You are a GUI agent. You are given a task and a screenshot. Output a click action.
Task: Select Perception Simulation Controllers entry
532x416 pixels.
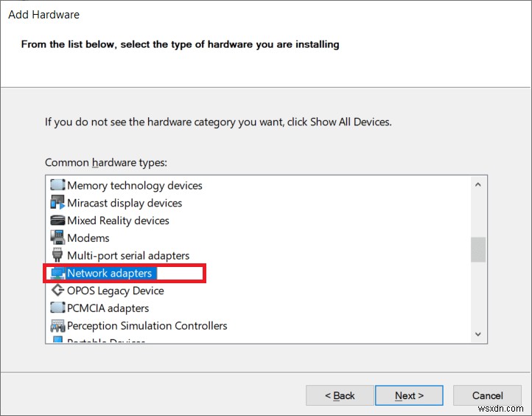tap(147, 326)
